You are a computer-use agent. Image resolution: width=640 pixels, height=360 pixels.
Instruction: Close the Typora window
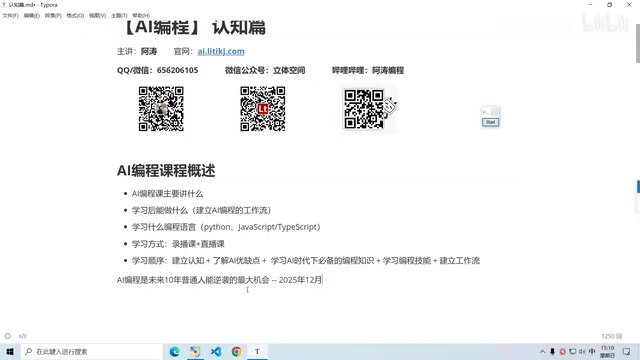[x=629, y=5]
